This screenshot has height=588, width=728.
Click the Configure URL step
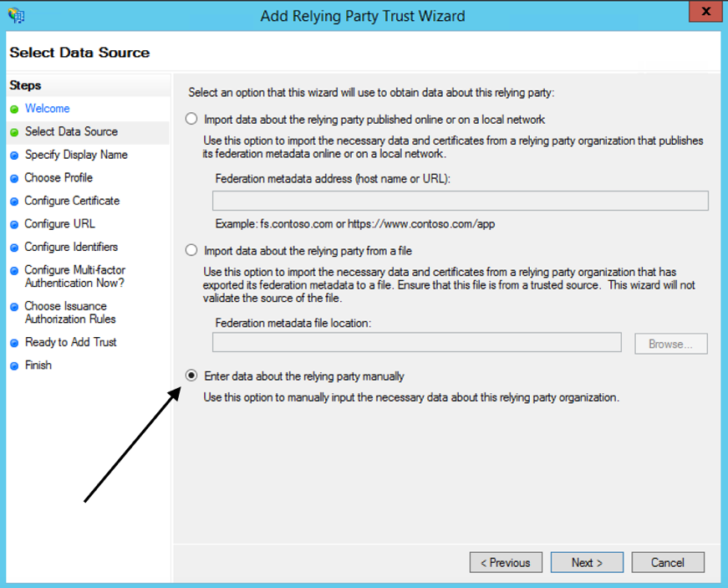[60, 224]
